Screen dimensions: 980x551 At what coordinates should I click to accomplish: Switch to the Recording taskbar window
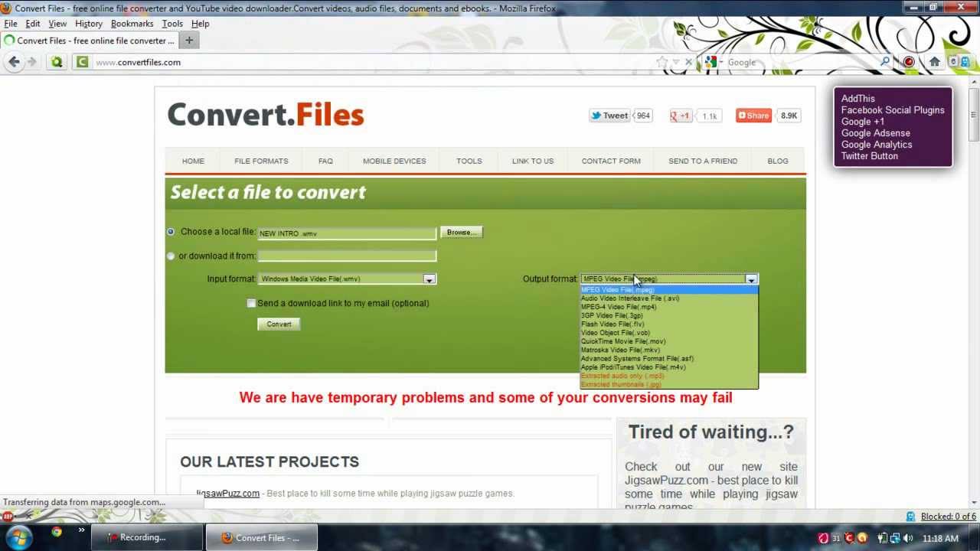tap(147, 537)
